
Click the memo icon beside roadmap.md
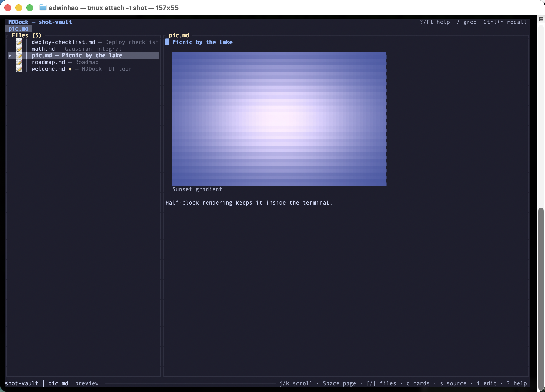coord(19,62)
